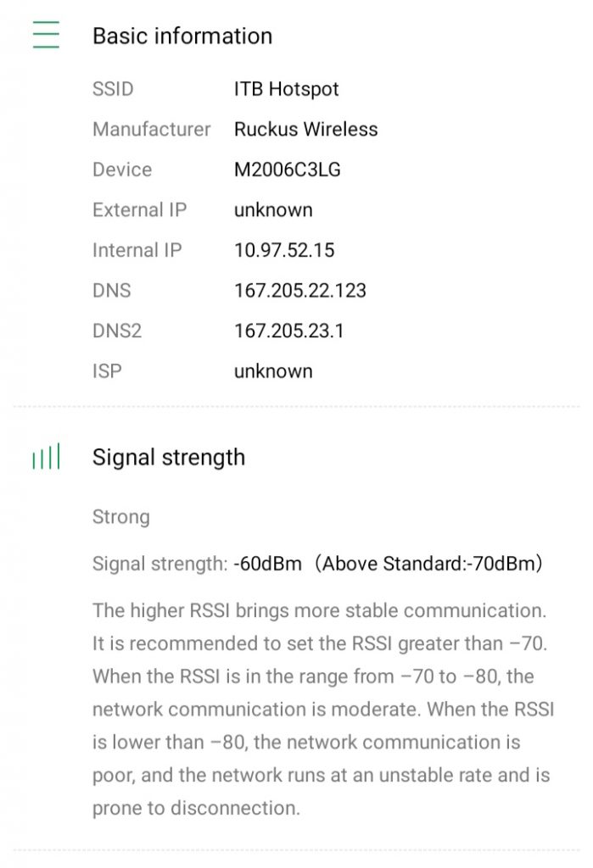Tap the ISP unknown value
Viewport: 593px width, 868px height.
pos(273,371)
